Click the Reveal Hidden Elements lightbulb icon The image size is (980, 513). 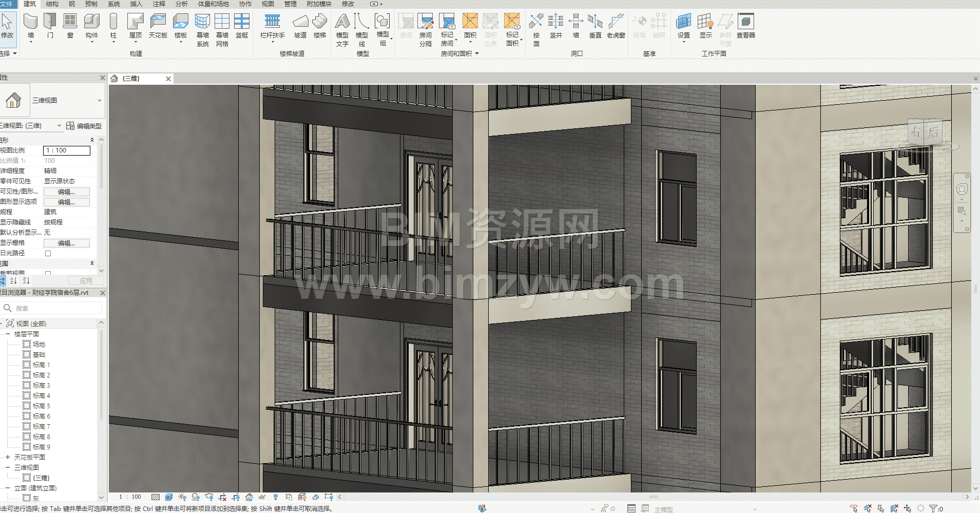276,497
